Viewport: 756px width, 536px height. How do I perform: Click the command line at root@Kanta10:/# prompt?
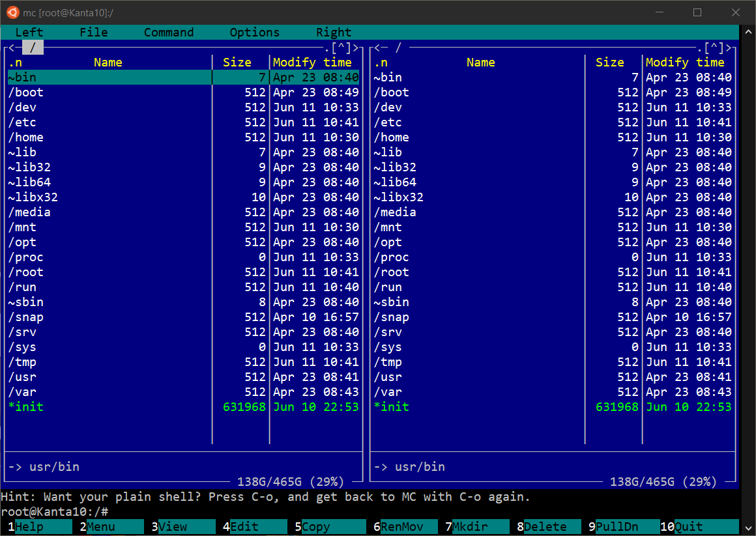pyautogui.click(x=370, y=512)
